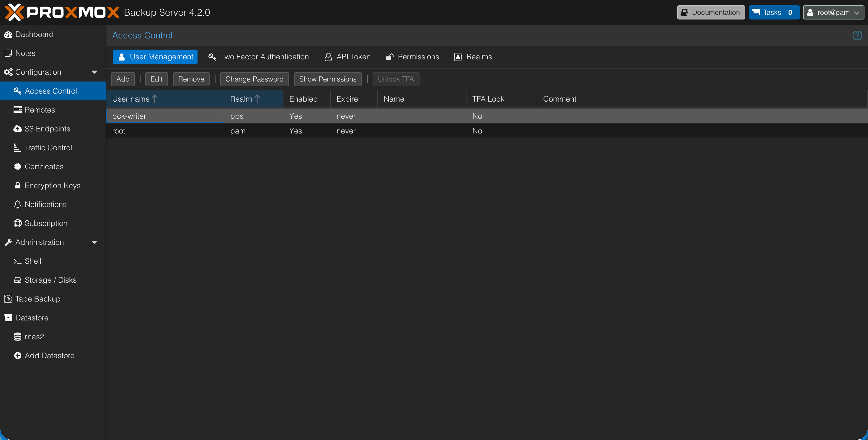Screen dimensions: 868x440
Task: Click the Permissions unlock icon
Action: (389, 57)
